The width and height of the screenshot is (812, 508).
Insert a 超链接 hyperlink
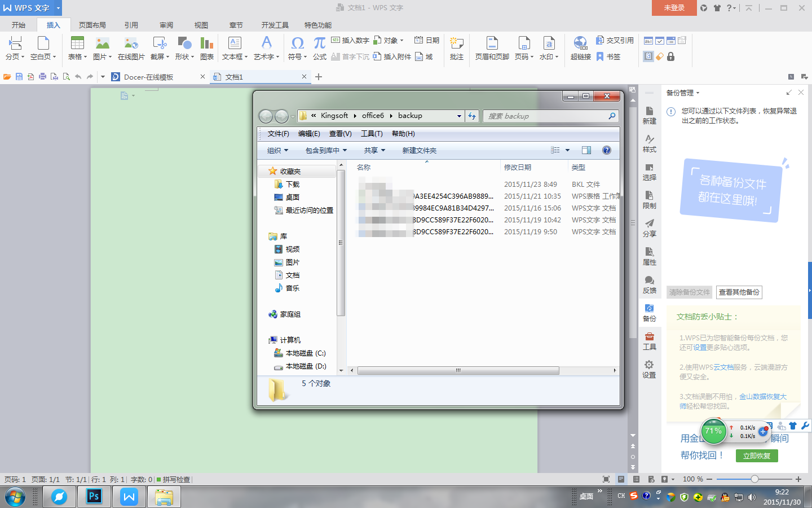[580, 43]
